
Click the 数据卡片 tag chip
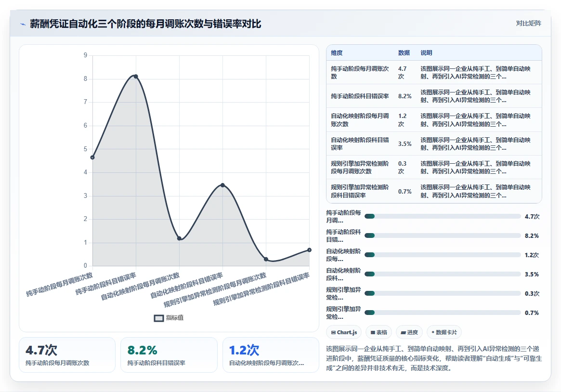pyautogui.click(x=444, y=332)
